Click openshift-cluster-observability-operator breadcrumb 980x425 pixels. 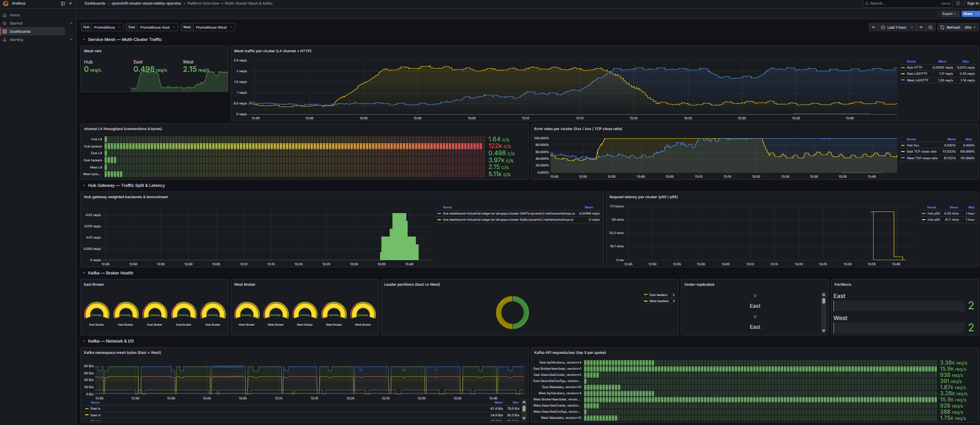tap(146, 4)
